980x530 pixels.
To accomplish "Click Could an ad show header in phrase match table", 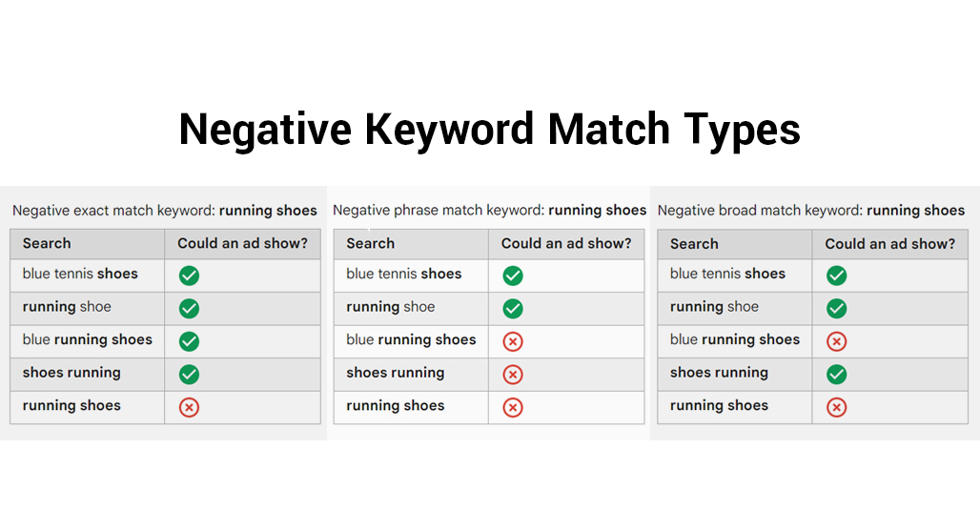I will [566, 244].
